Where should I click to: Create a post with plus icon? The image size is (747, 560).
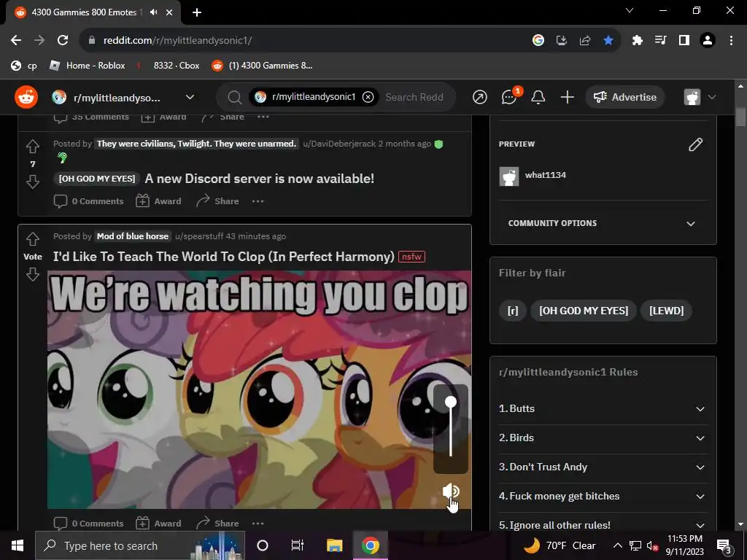coord(567,97)
